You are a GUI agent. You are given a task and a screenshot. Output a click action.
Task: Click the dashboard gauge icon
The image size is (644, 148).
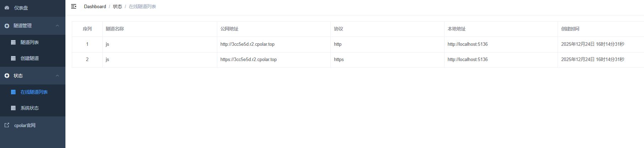7,7
